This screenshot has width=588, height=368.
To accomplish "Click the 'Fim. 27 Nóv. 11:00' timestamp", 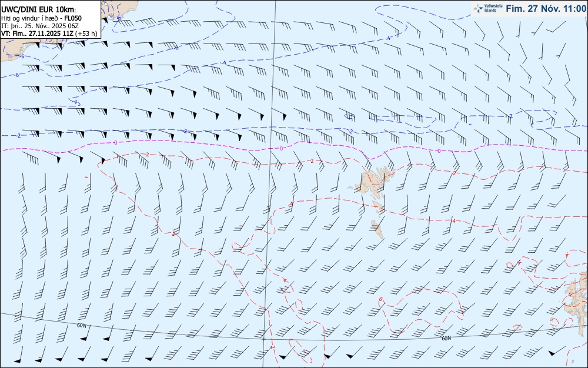I will click(x=546, y=9).
